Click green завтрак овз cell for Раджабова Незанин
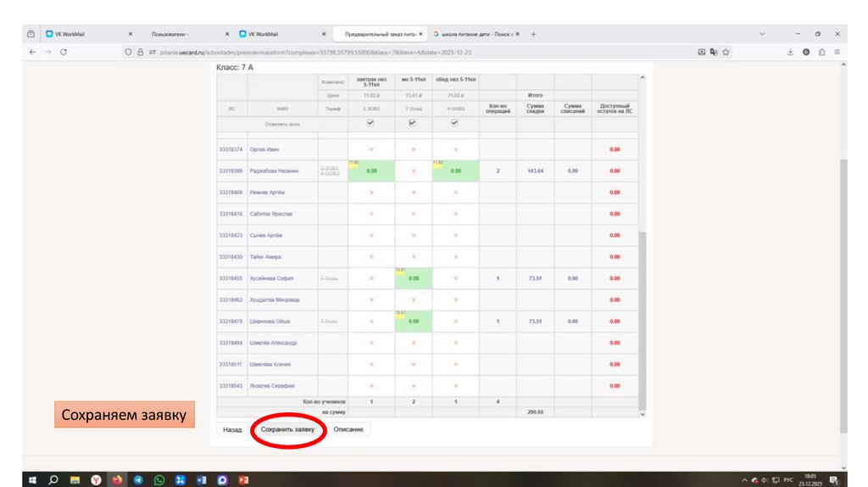The width and height of the screenshot is (868, 487). 371,171
